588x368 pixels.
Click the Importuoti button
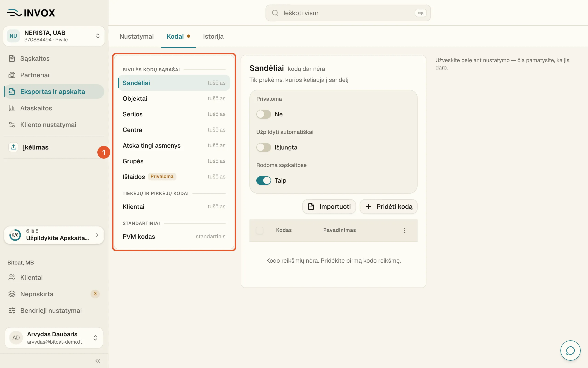point(329,207)
